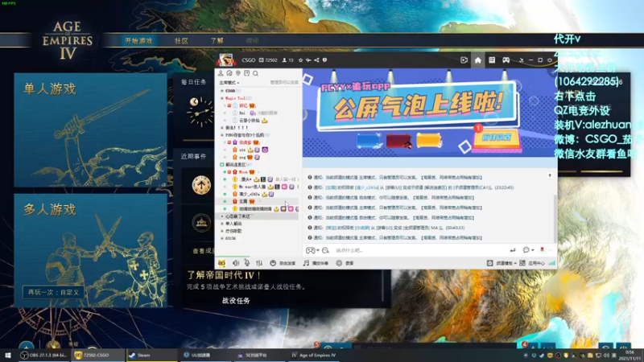The image size is (644, 362).
Task: Click the refresh icon above channel list
Action: (x=229, y=73)
